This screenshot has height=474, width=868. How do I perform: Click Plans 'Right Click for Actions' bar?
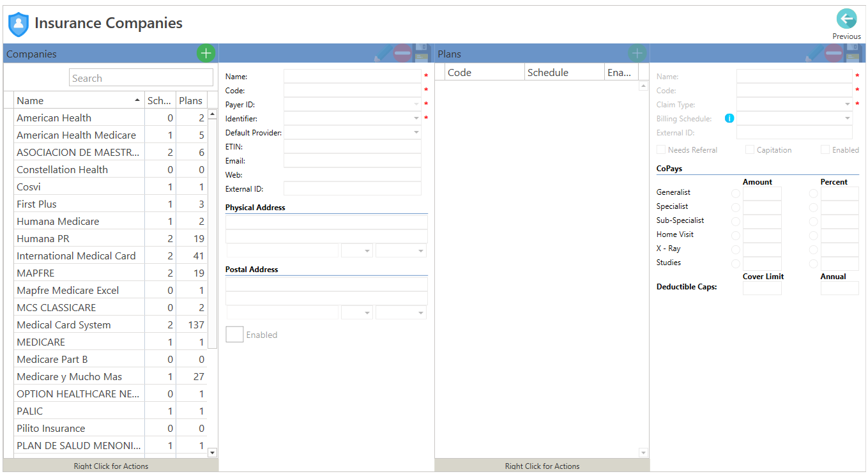click(x=542, y=466)
